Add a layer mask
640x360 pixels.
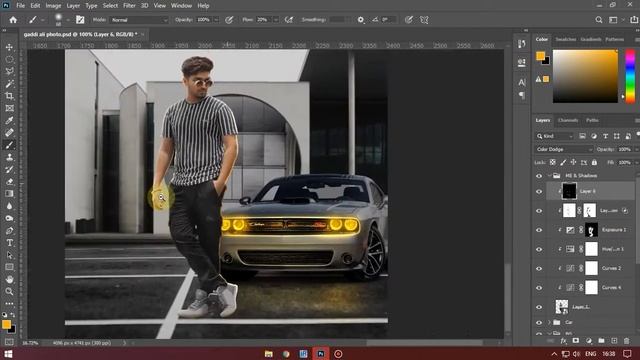click(576, 340)
